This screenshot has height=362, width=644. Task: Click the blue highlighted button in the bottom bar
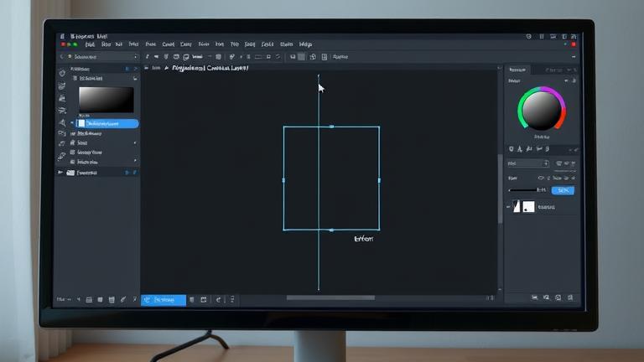[164, 300]
